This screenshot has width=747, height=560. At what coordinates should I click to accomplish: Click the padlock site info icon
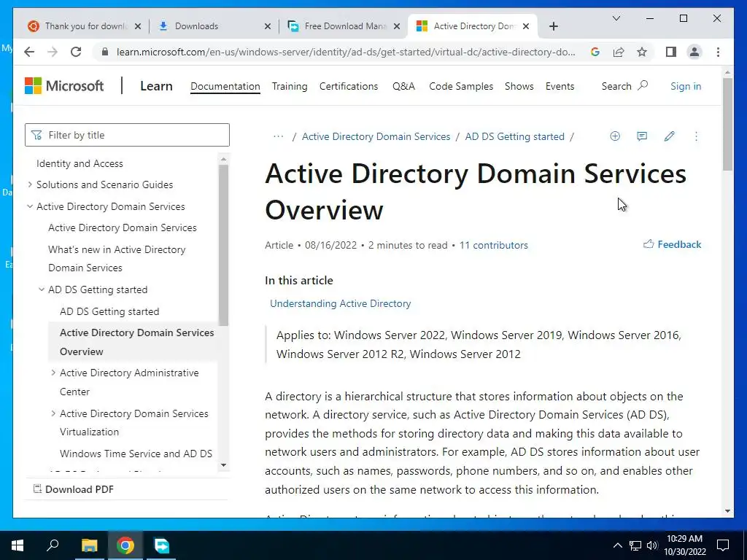click(105, 52)
